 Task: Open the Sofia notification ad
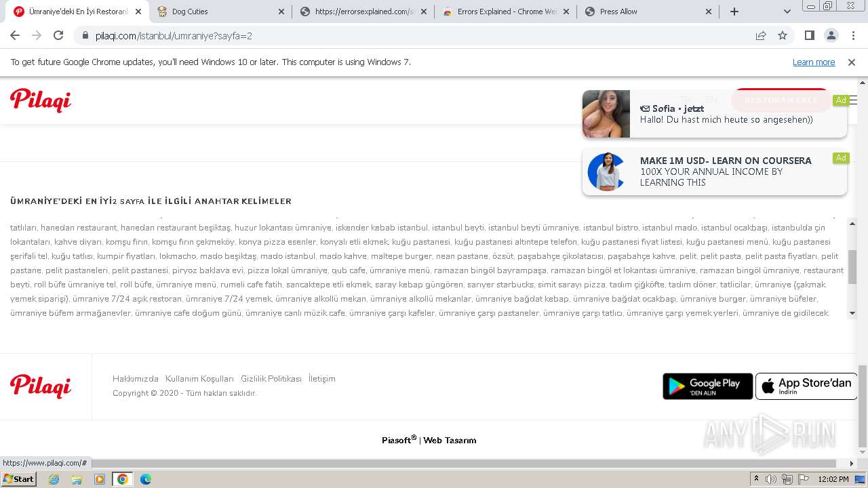tap(715, 114)
